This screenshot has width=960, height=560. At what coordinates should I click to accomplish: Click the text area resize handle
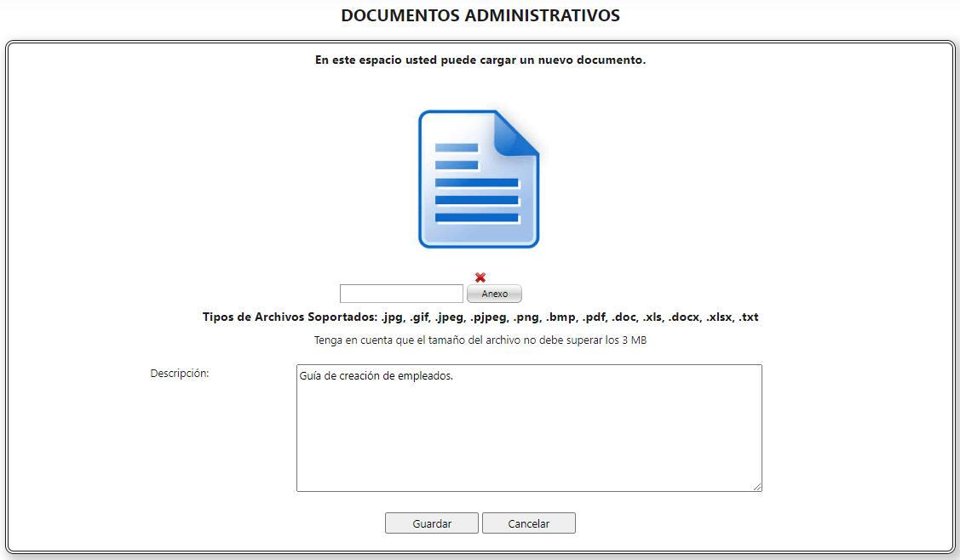pyautogui.click(x=757, y=487)
